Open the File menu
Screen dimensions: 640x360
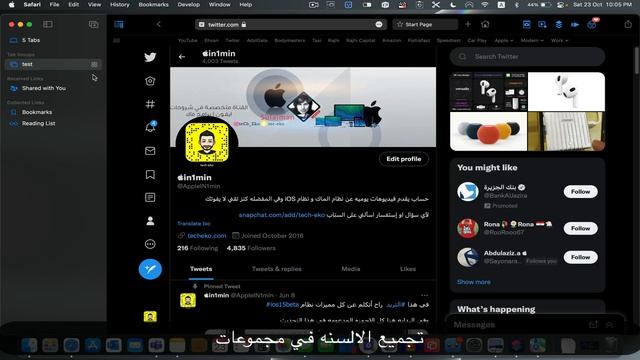click(54, 4)
